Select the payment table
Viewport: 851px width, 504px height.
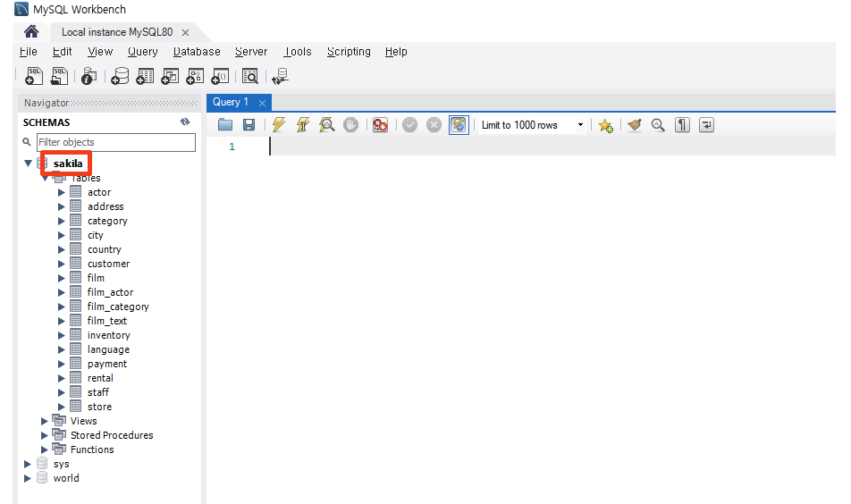[107, 364]
